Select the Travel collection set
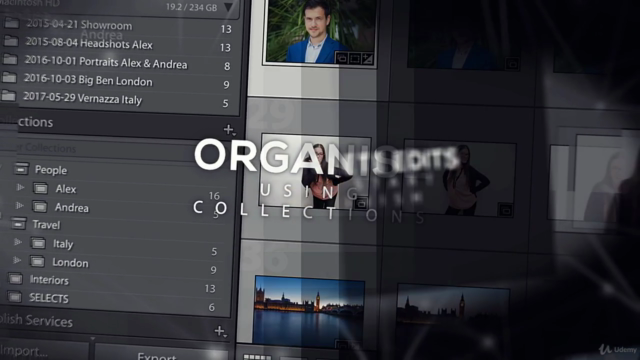Image resolution: width=640 pixels, height=360 pixels. pos(46,225)
